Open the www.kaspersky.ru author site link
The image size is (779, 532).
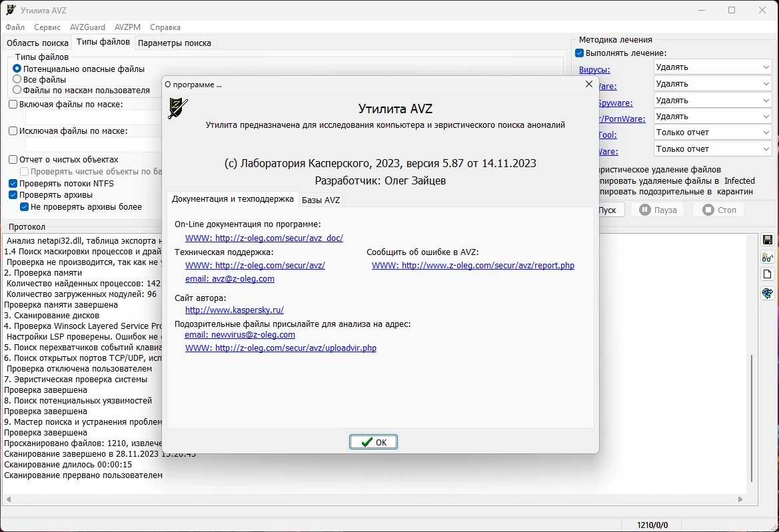click(x=235, y=310)
